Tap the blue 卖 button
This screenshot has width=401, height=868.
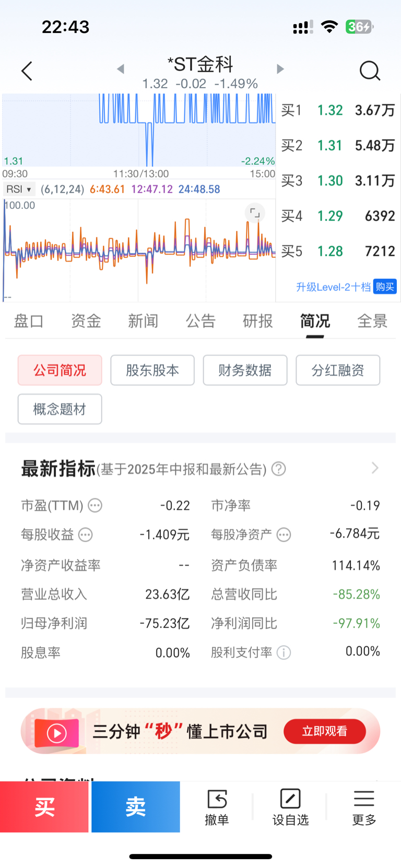click(136, 807)
